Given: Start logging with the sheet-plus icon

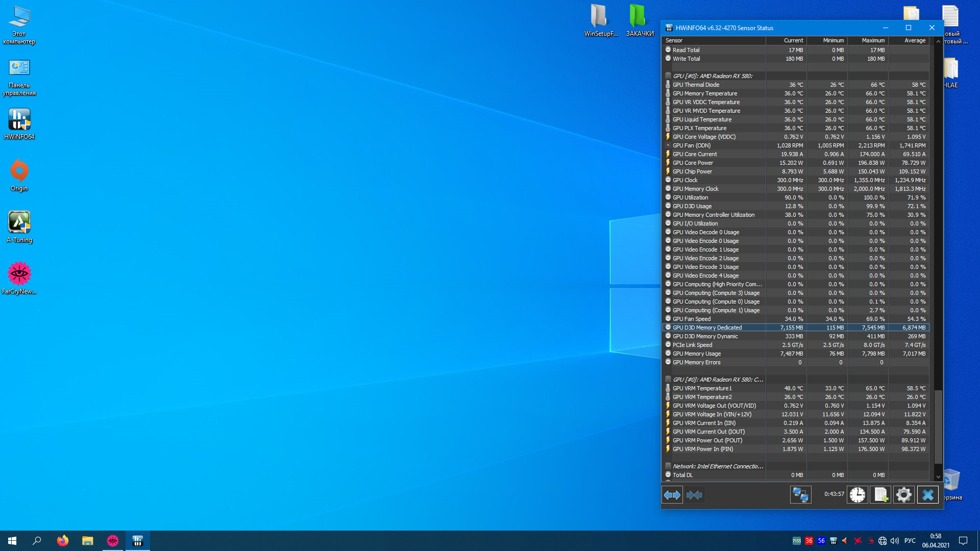Looking at the screenshot, I should click(880, 495).
